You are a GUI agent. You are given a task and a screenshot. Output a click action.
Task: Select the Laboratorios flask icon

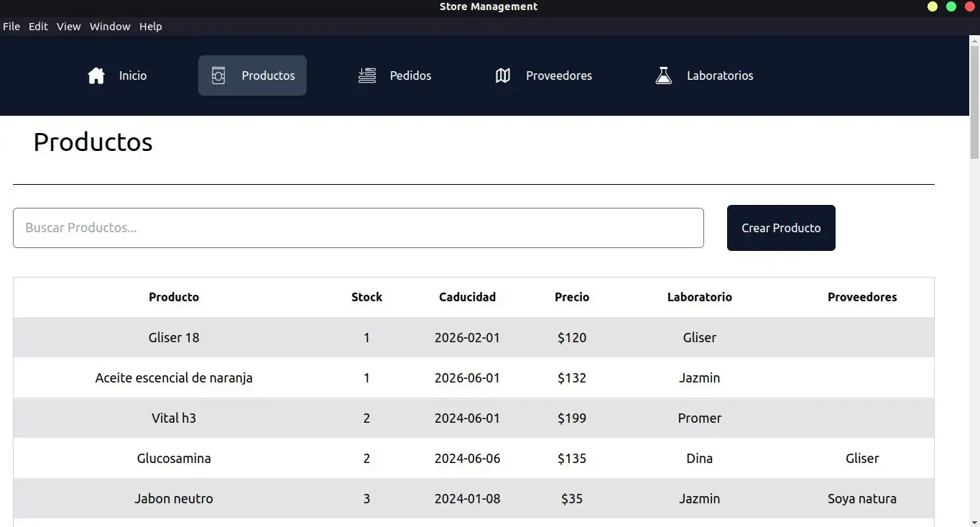click(x=663, y=75)
